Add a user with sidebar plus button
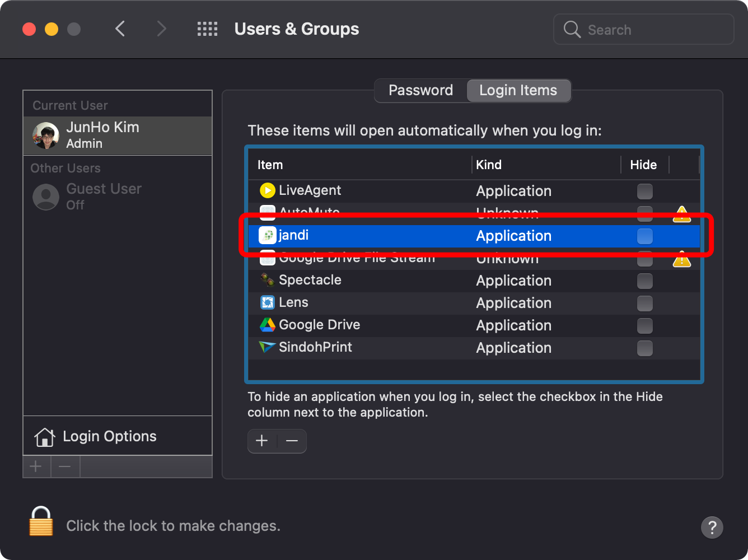 36,466
